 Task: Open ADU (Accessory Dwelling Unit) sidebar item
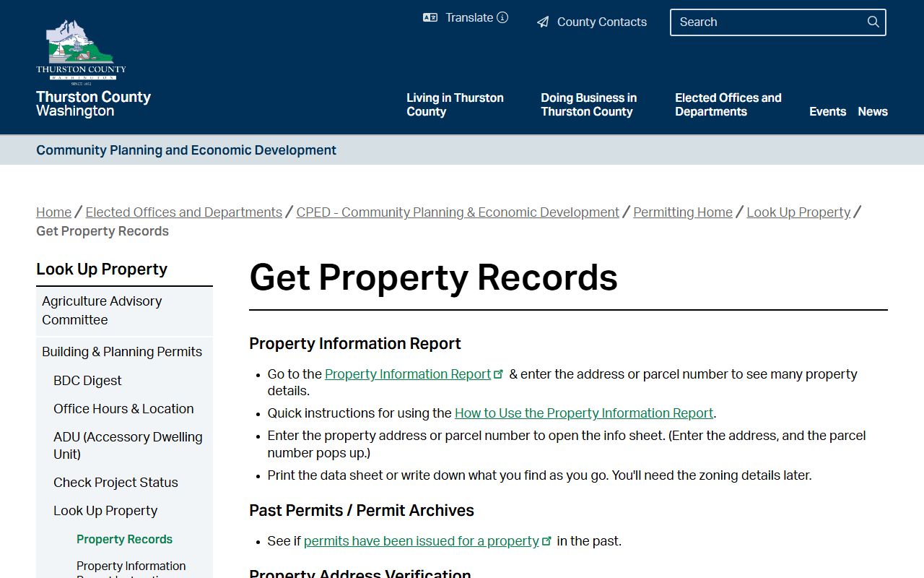click(x=128, y=446)
